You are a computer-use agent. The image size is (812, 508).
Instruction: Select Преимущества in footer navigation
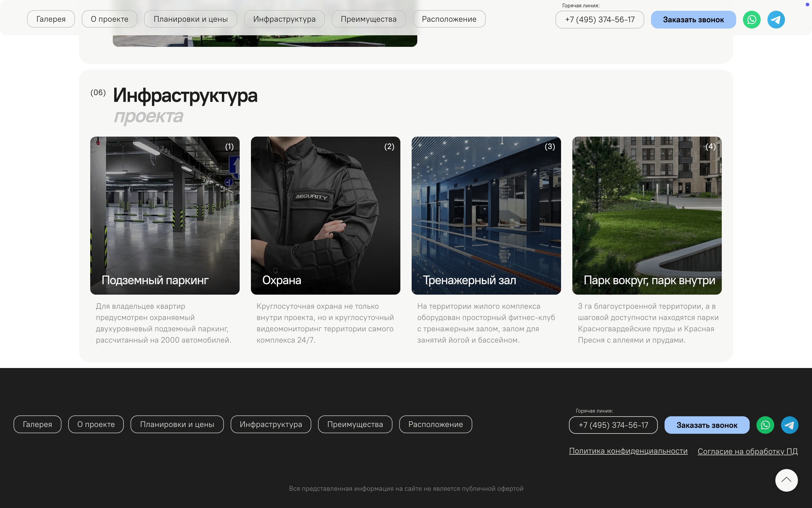tap(355, 424)
